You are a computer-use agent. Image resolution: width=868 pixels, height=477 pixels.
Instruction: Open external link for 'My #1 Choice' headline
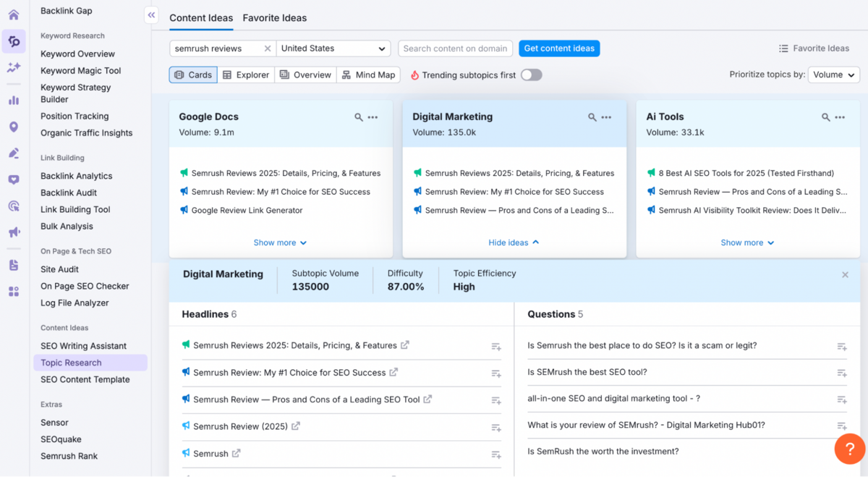[x=393, y=372]
